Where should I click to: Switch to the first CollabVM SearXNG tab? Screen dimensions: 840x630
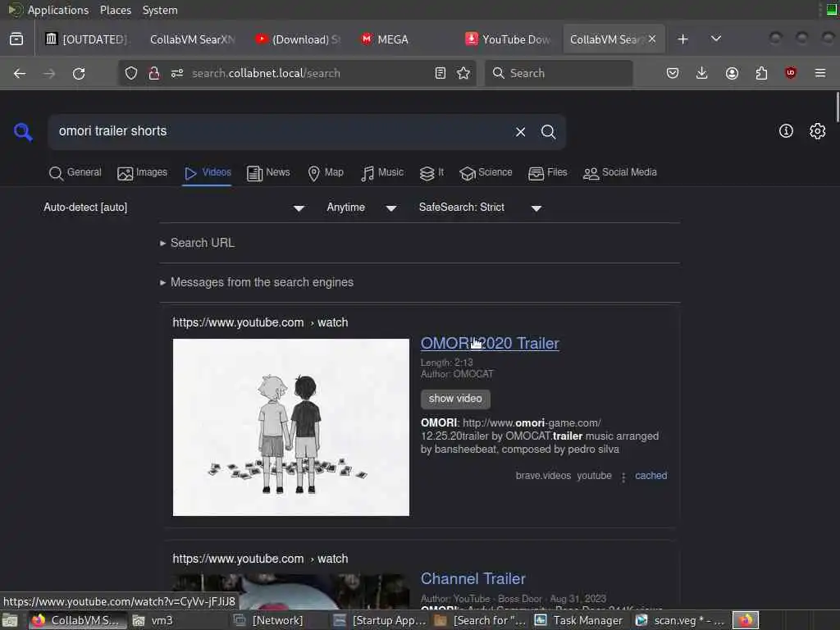click(193, 39)
